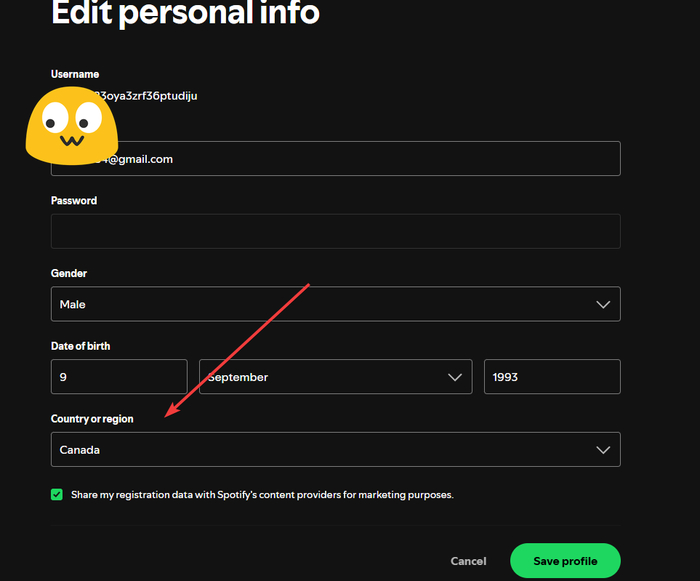Click the Country or region chevron arrow
Viewport: 700px width, 581px height.
603,450
